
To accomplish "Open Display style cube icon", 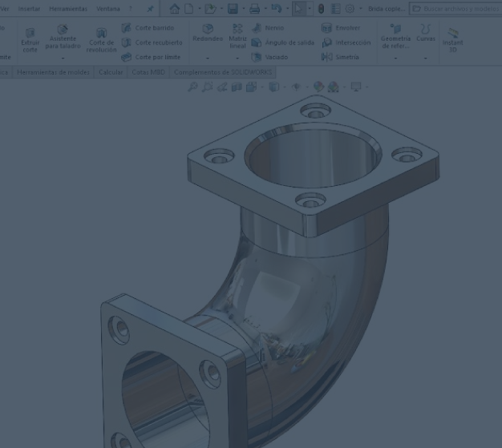I will 273,87.
